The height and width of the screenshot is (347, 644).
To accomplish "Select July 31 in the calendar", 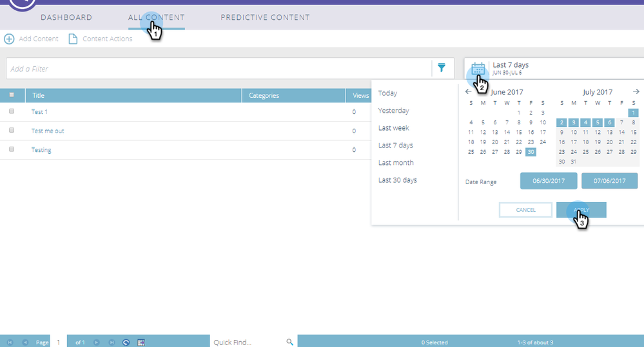I will [x=574, y=162].
